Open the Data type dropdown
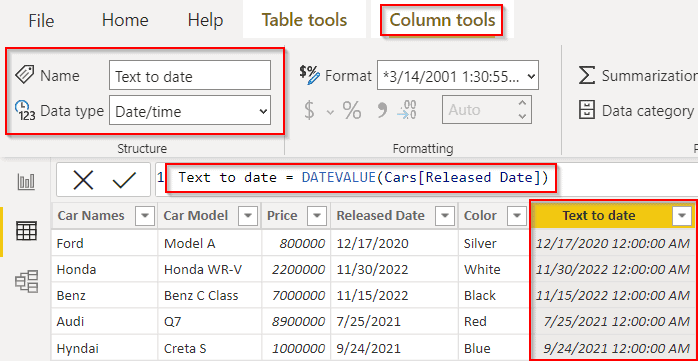Viewport: 698px width, 361px height. click(190, 110)
